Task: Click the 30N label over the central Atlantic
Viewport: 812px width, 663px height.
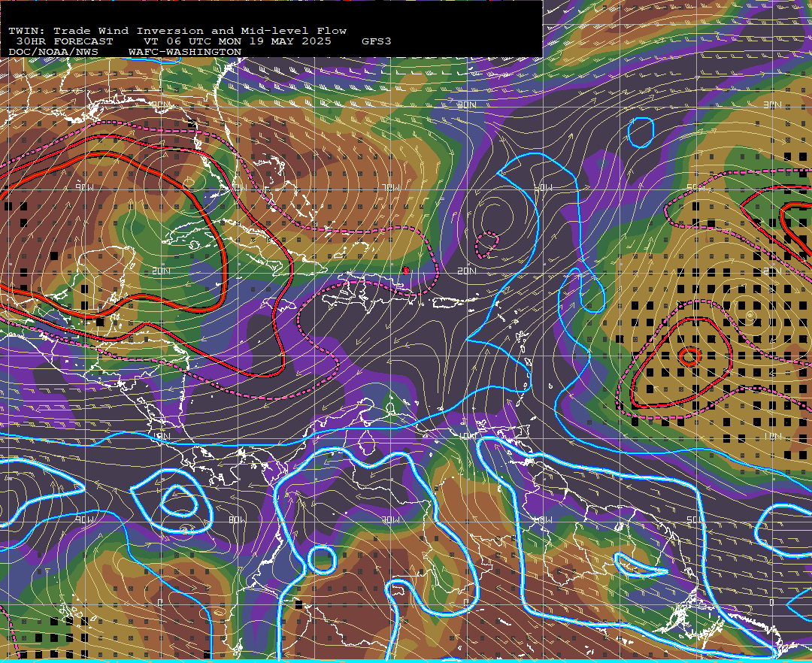Action: [x=466, y=104]
